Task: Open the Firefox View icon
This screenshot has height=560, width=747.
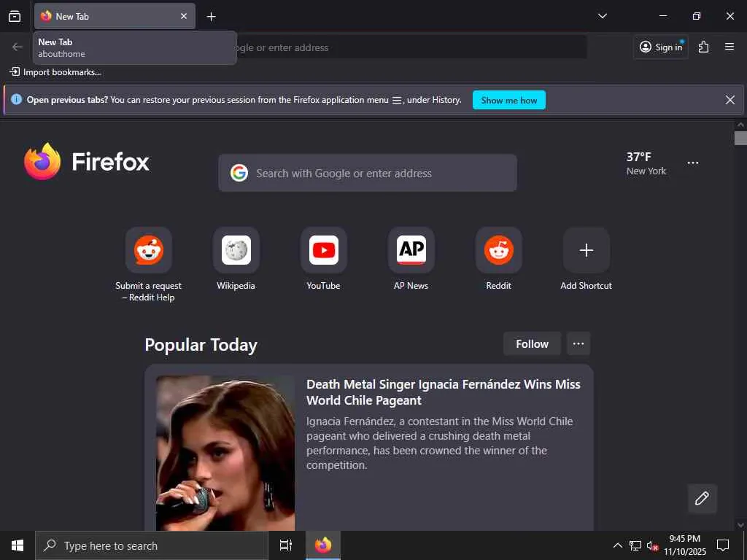Action: [x=15, y=16]
